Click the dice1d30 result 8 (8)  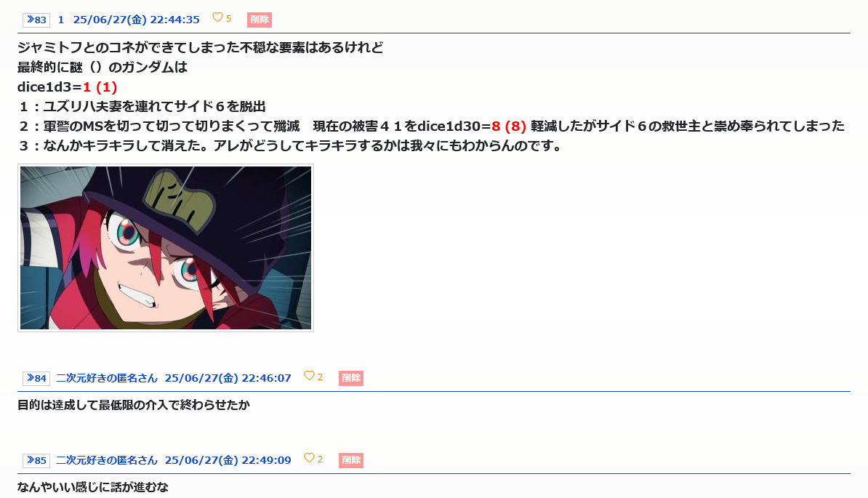pyautogui.click(x=509, y=126)
